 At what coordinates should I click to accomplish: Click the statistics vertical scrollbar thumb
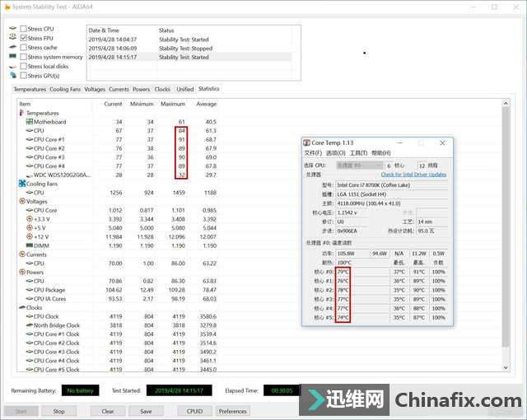pos(506,227)
